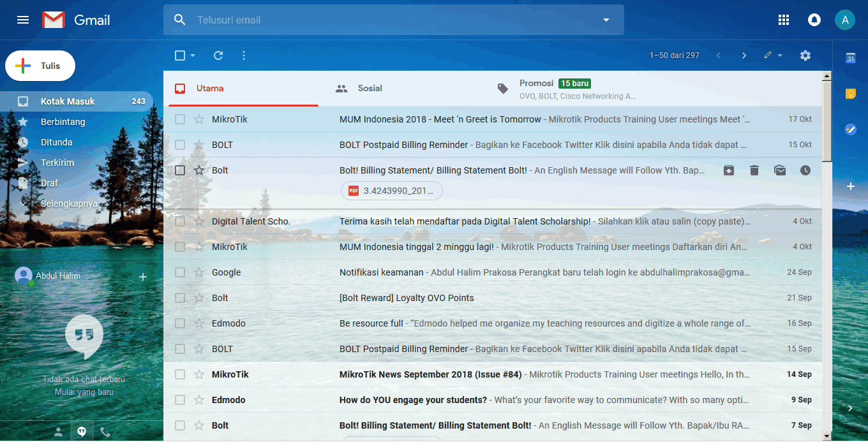Open Google Keep side panel
Viewport: 868px width, 442px height.
pos(850,94)
